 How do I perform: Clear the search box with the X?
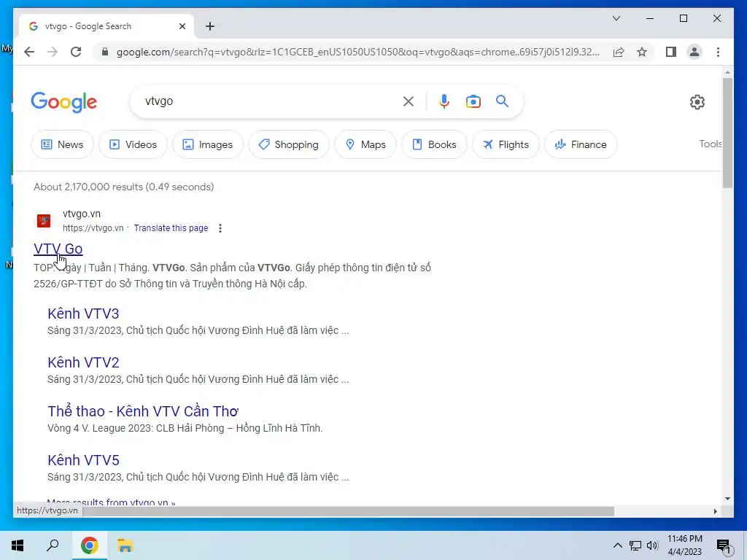coord(409,101)
